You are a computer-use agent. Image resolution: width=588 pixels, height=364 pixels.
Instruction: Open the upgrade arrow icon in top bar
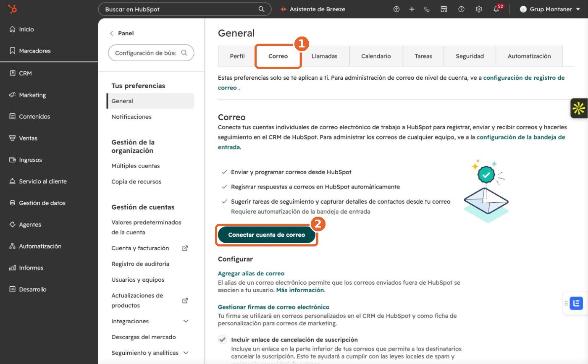(x=396, y=9)
